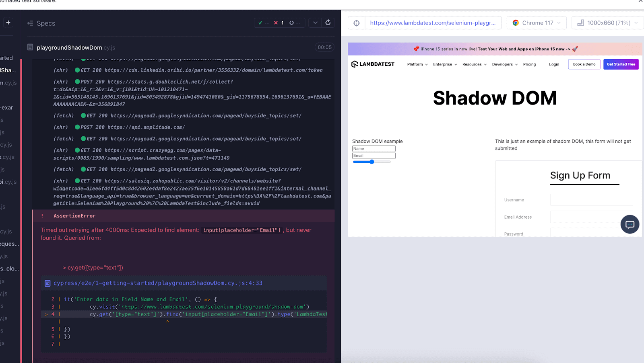Screen dimensions: 644x363
Task: Focus the Email Address field in Sign Up Form
Action: click(x=591, y=217)
